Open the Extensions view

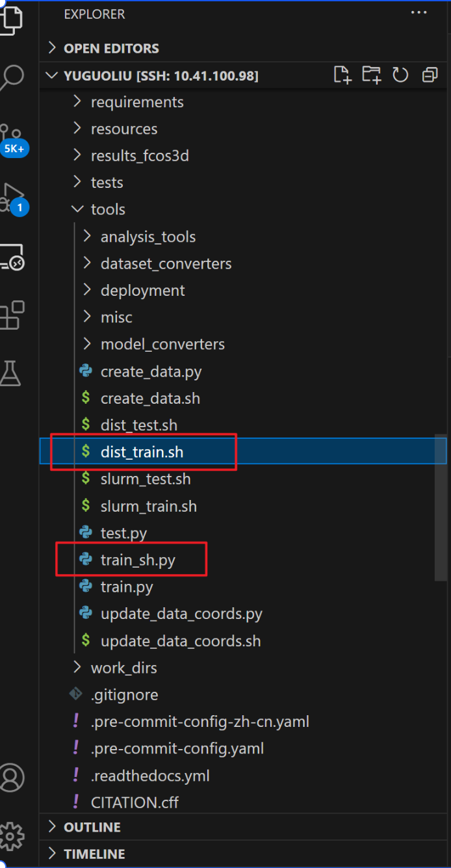[12, 315]
